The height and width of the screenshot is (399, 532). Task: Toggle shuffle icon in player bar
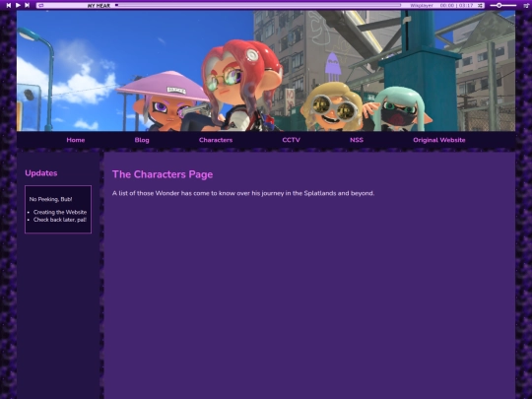[480, 6]
